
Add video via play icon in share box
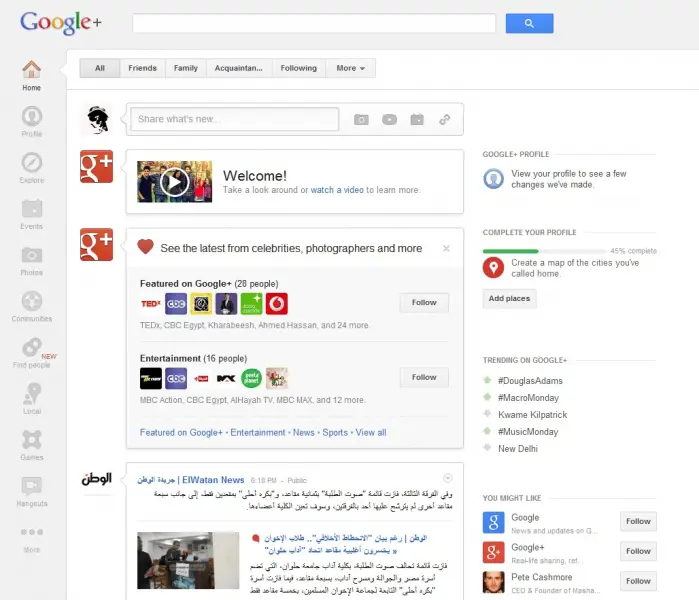(x=389, y=119)
